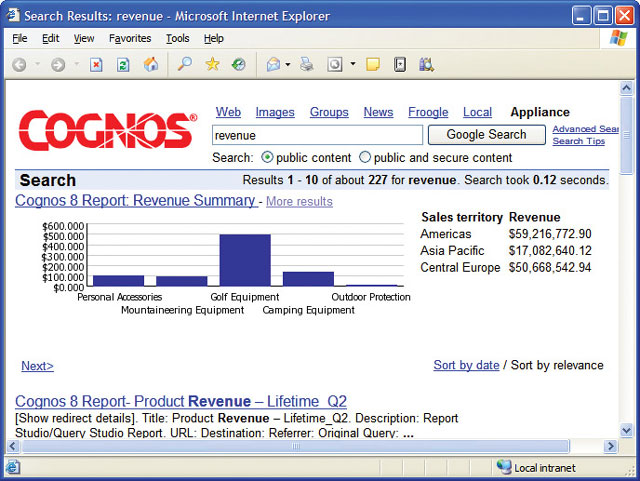Click the Asia Pacific territory row
The height and width of the screenshot is (481, 640).
[x=506, y=251]
